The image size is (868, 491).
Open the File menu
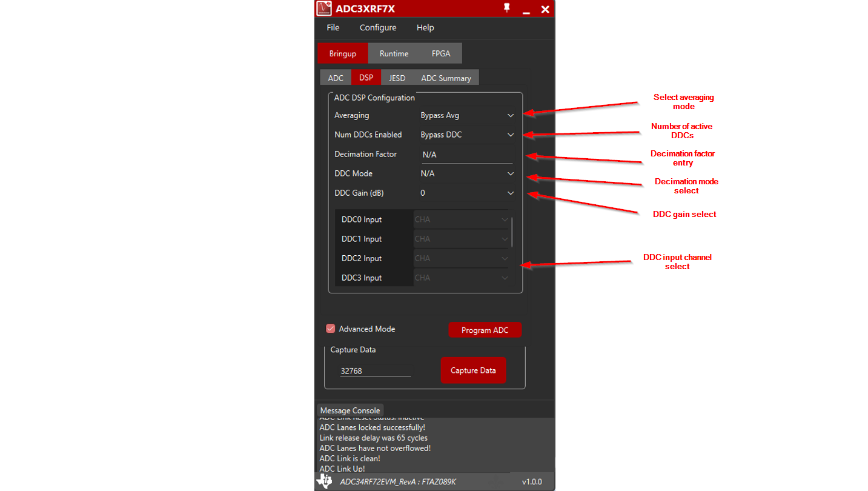(333, 27)
